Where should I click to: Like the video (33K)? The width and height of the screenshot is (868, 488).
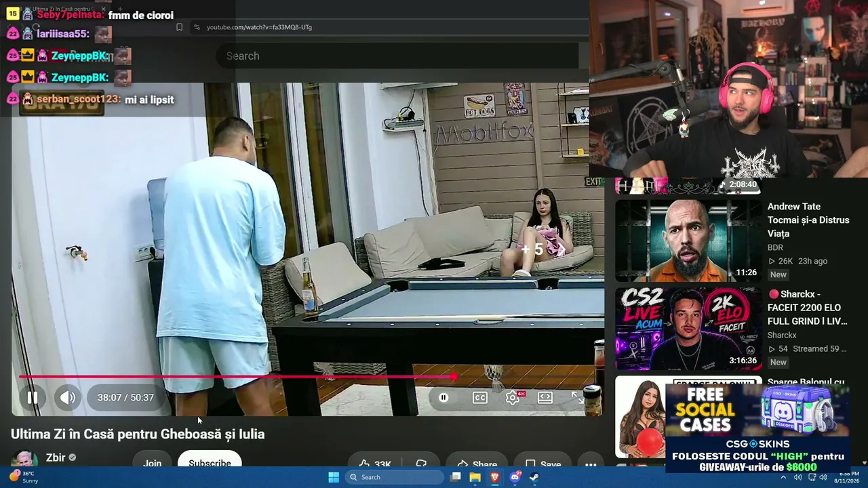374,464
